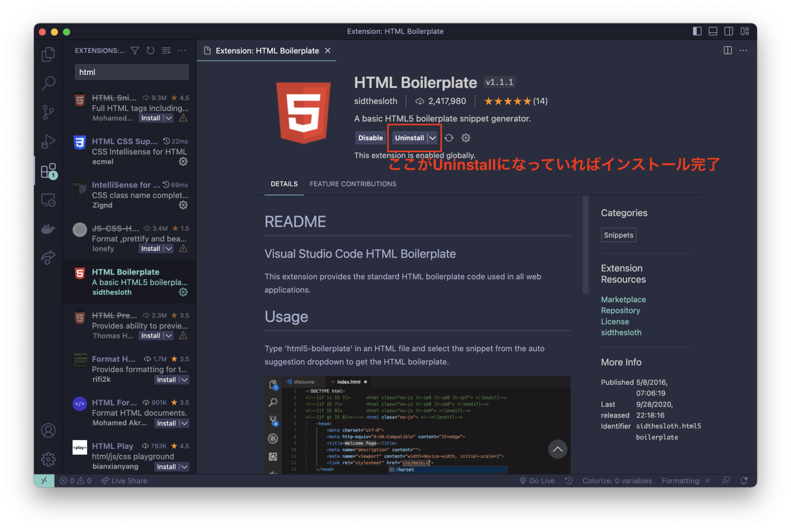Viewport: 791px width, 532px height.
Task: Click warning icon on JS-CSS-HTML Formatter item
Action: coord(183,249)
